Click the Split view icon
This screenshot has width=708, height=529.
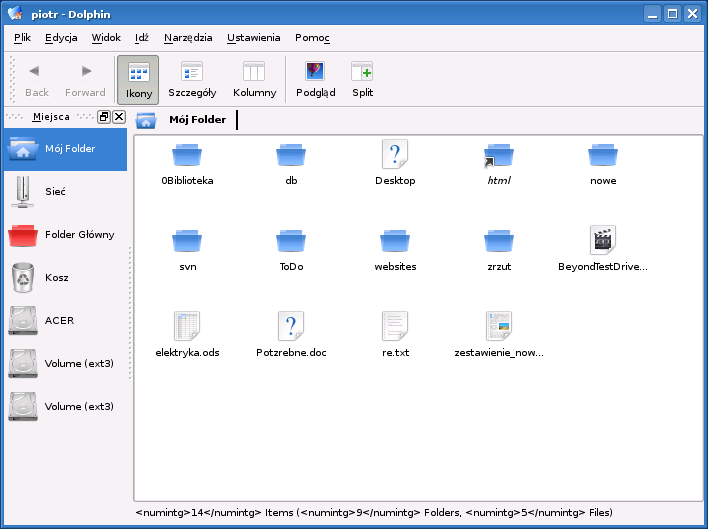(362, 80)
